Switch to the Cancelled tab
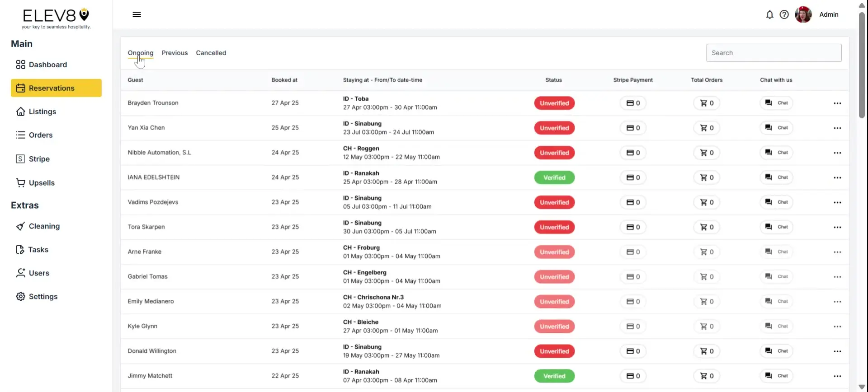This screenshot has height=392, width=868. (x=211, y=53)
